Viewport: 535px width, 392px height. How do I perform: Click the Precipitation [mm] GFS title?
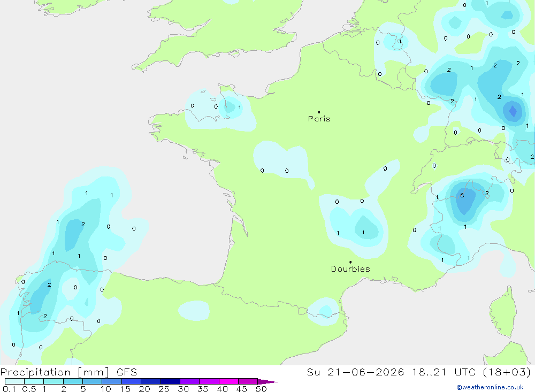pyautogui.click(x=68, y=372)
